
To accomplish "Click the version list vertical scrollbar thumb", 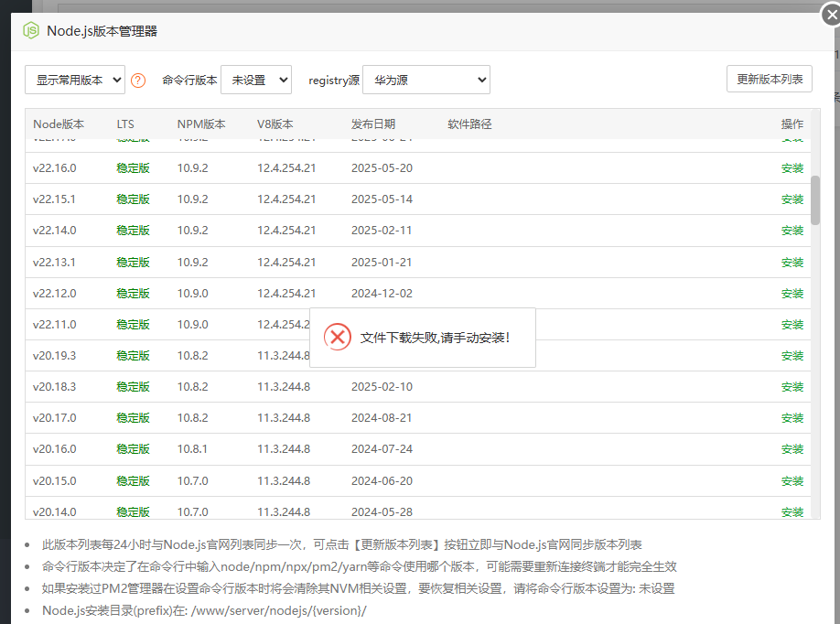I will [x=815, y=200].
